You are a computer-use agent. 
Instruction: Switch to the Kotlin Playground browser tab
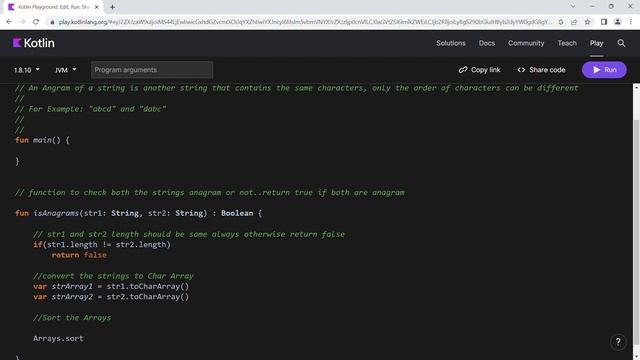53,7
